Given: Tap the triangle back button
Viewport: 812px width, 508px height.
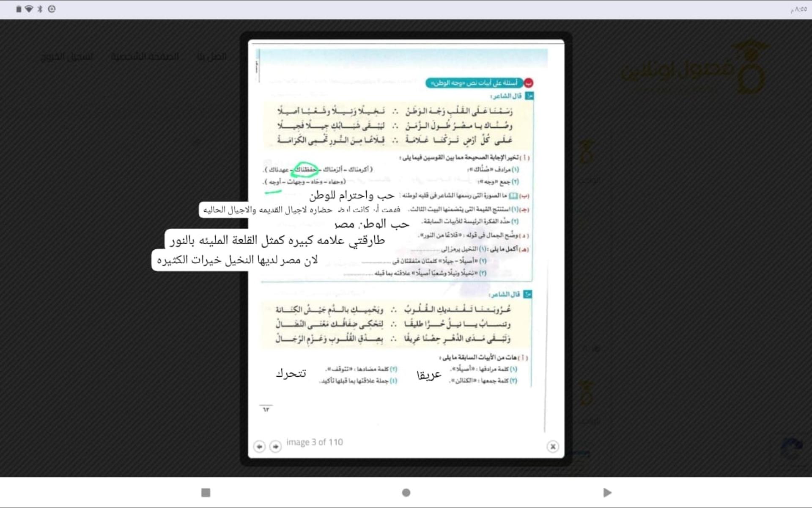Looking at the screenshot, I should coord(607,492).
